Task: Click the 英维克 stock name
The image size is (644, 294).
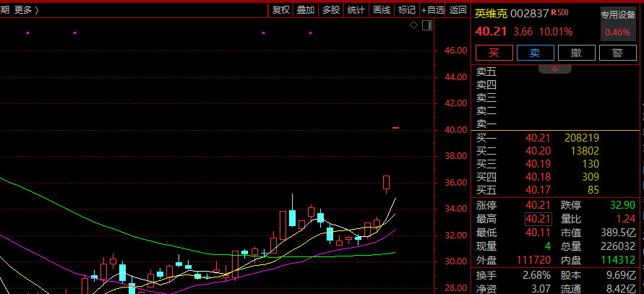Action: 491,13
